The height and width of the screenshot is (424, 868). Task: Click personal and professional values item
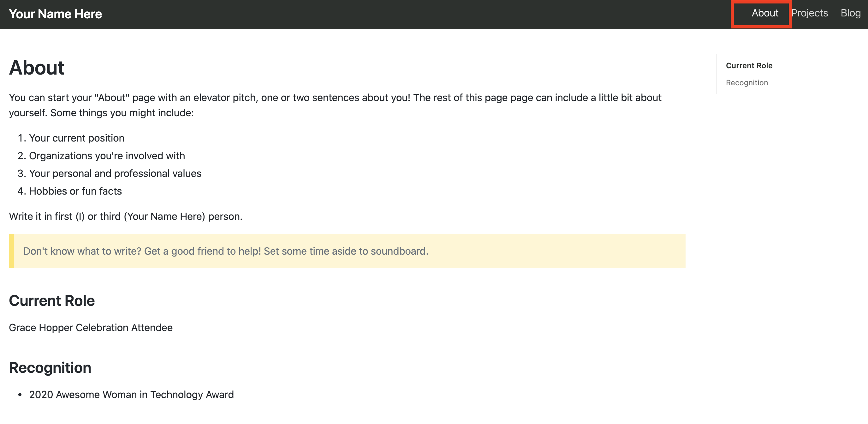click(x=115, y=173)
